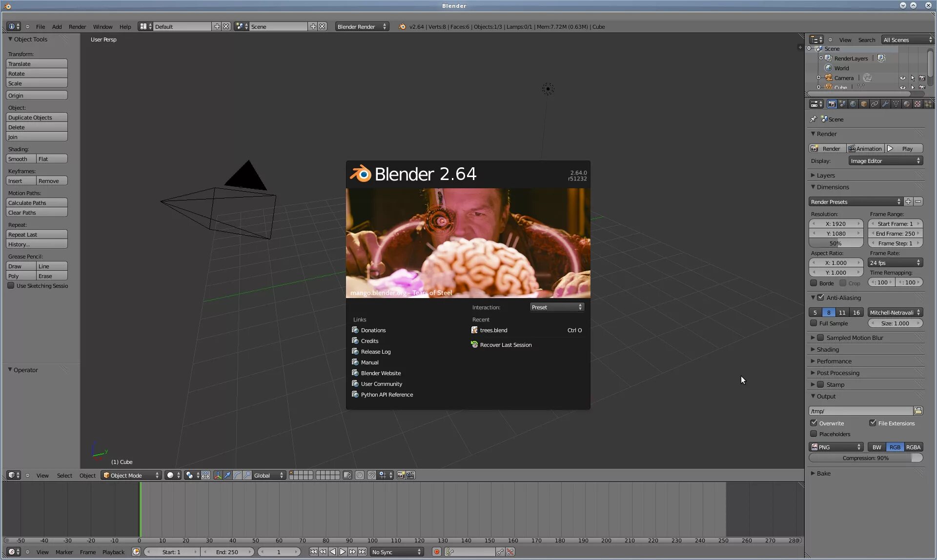Open the Particles properties tab icon
937x560 pixels.
[x=928, y=104]
